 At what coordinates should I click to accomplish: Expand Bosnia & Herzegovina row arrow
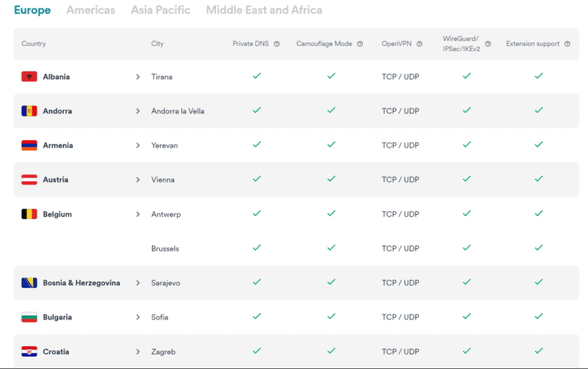click(138, 282)
